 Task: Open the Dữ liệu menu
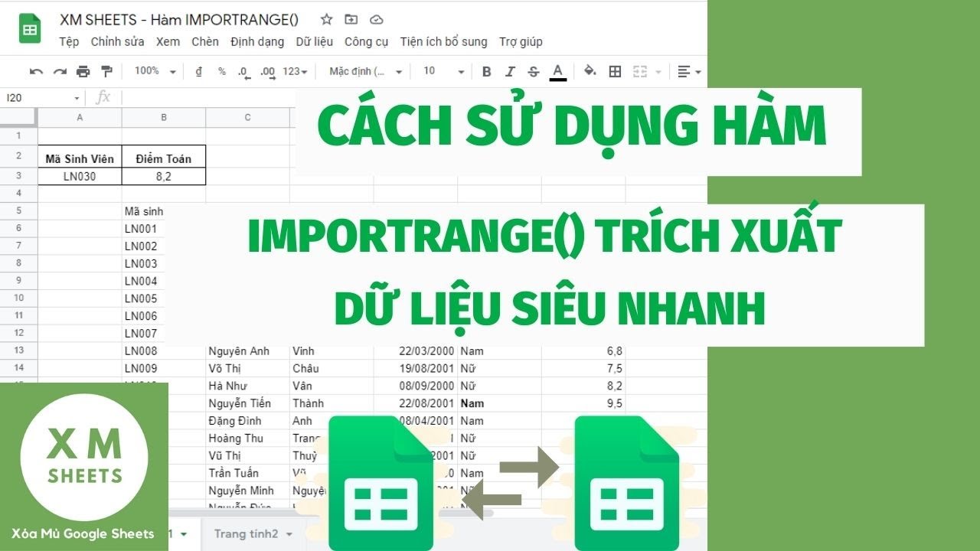pyautogui.click(x=315, y=41)
